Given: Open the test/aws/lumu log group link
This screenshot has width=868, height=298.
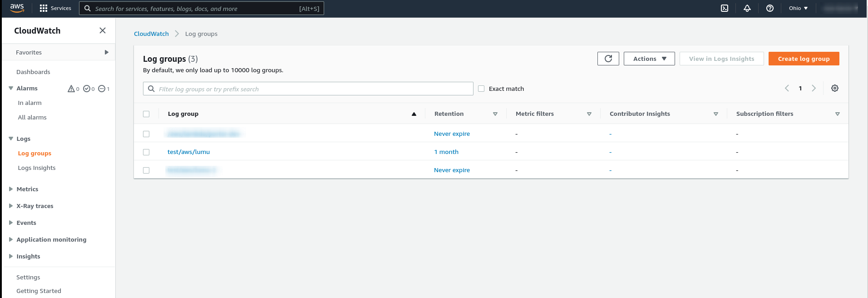Looking at the screenshot, I should point(188,152).
